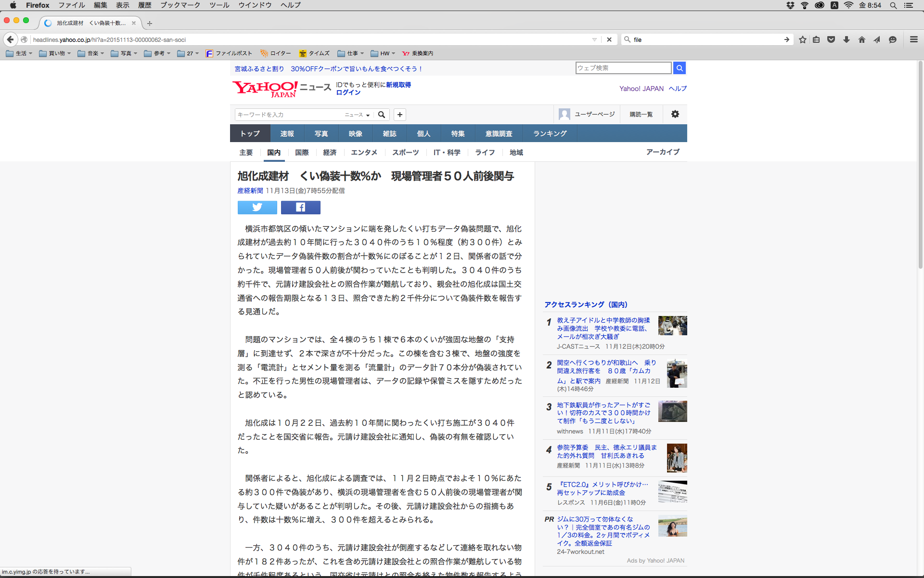
Task: Stop loading with the X button
Action: (x=609, y=39)
